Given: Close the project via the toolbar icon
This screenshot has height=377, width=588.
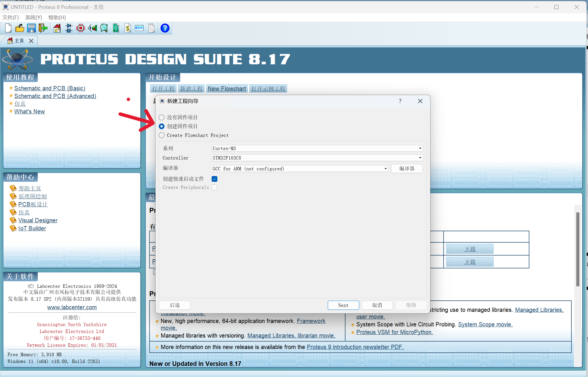Looking at the screenshot, I should [43, 28].
